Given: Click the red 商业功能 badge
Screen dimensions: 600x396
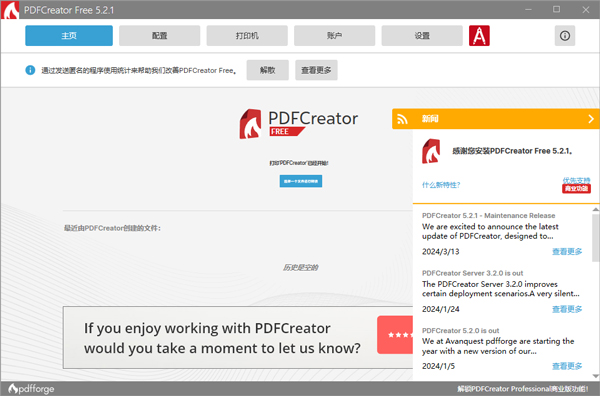Looking at the screenshot, I should click(576, 189).
